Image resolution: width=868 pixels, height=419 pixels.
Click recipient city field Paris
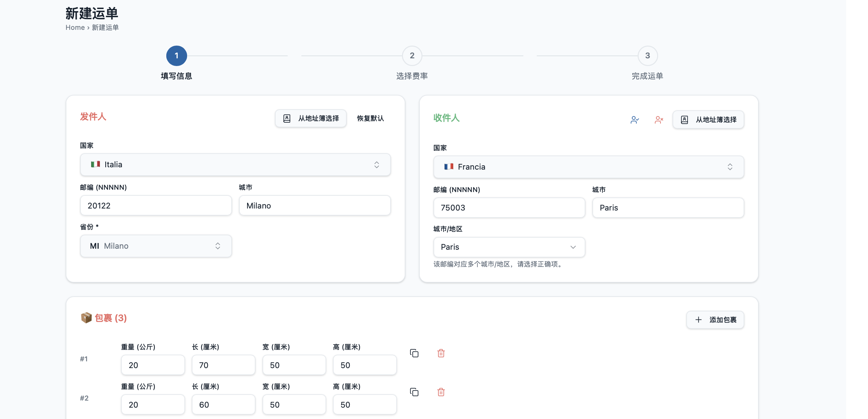668,207
